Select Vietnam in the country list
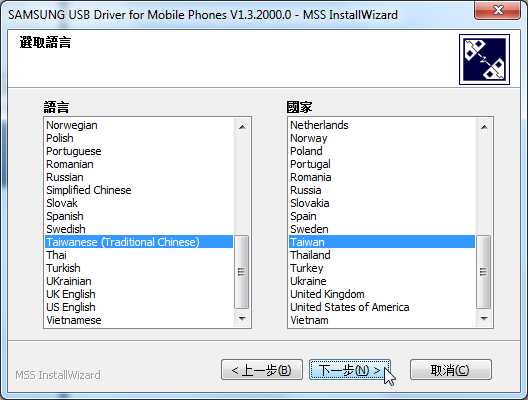This screenshot has width=528, height=400. click(382, 320)
